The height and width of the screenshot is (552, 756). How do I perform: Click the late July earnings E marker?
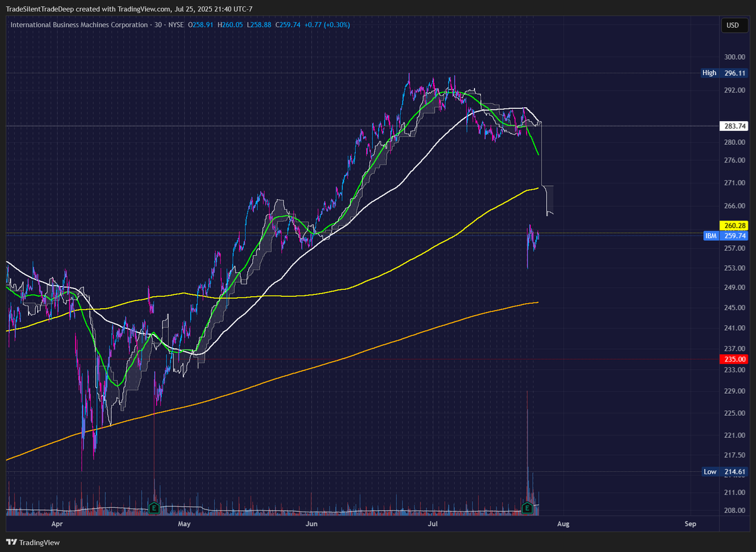tap(528, 507)
